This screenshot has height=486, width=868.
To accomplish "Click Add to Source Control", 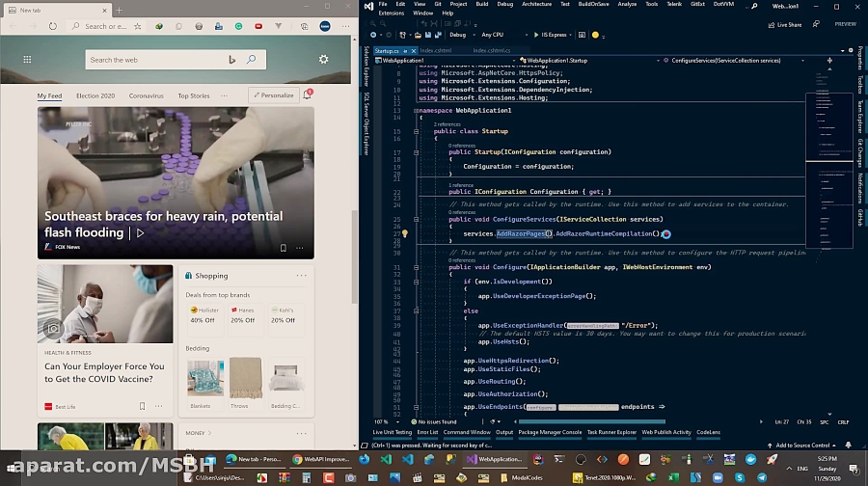I will 801,445.
